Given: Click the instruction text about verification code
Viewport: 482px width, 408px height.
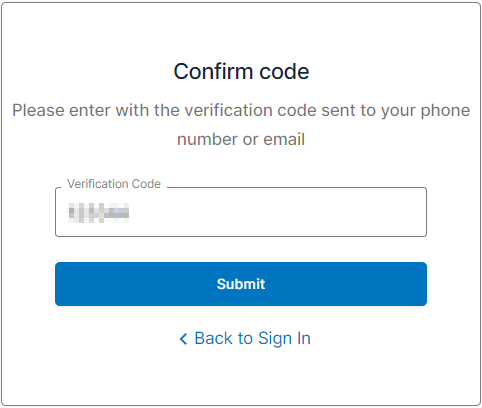Looking at the screenshot, I should pyautogui.click(x=241, y=125).
